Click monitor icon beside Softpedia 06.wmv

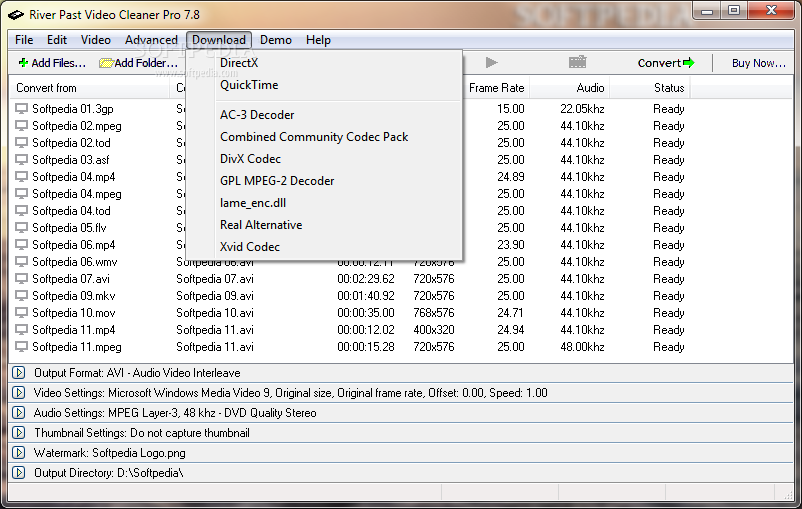21,262
